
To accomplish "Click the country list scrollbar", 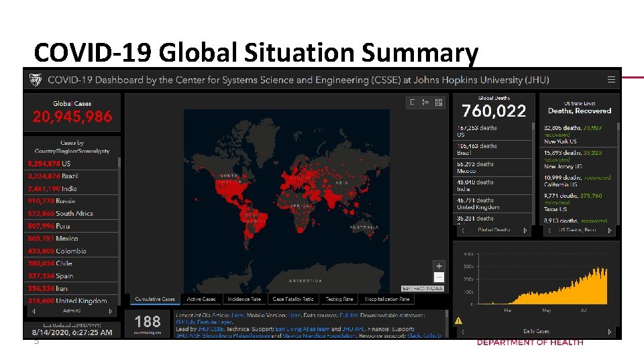I will (119, 232).
